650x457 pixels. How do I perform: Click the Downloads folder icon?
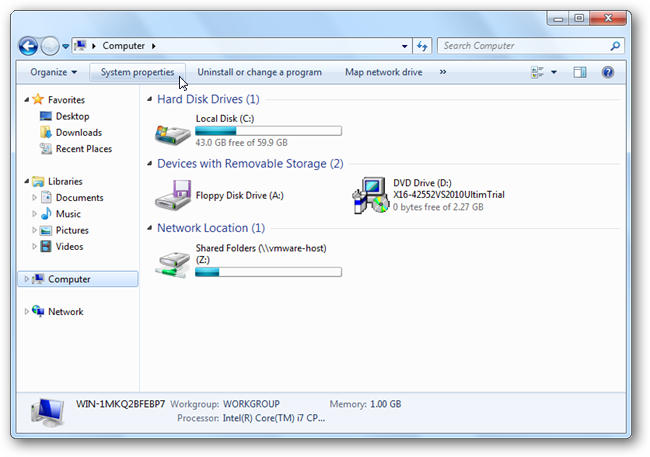[46, 132]
